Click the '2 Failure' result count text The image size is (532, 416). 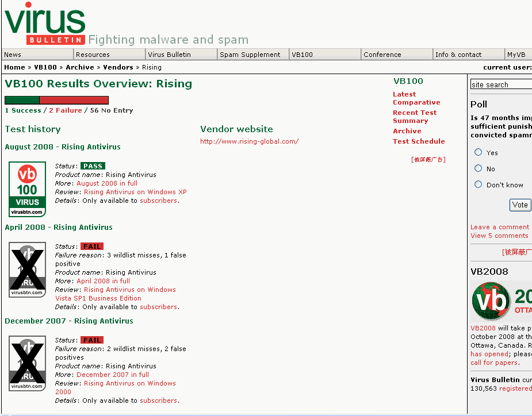pyautogui.click(x=66, y=110)
